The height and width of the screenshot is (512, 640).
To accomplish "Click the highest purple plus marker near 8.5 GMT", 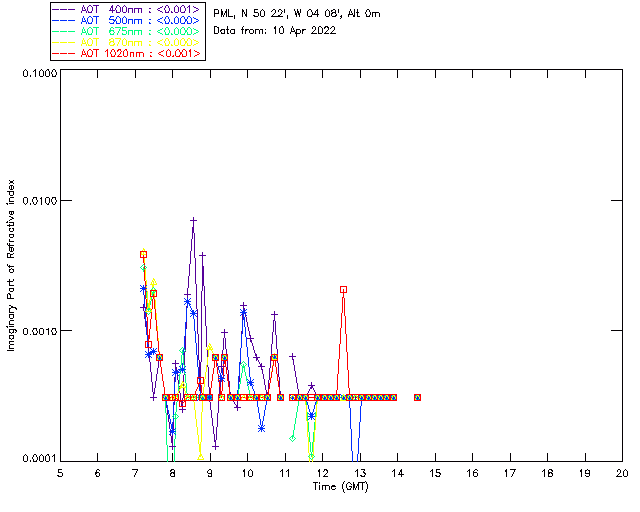I will (193, 220).
